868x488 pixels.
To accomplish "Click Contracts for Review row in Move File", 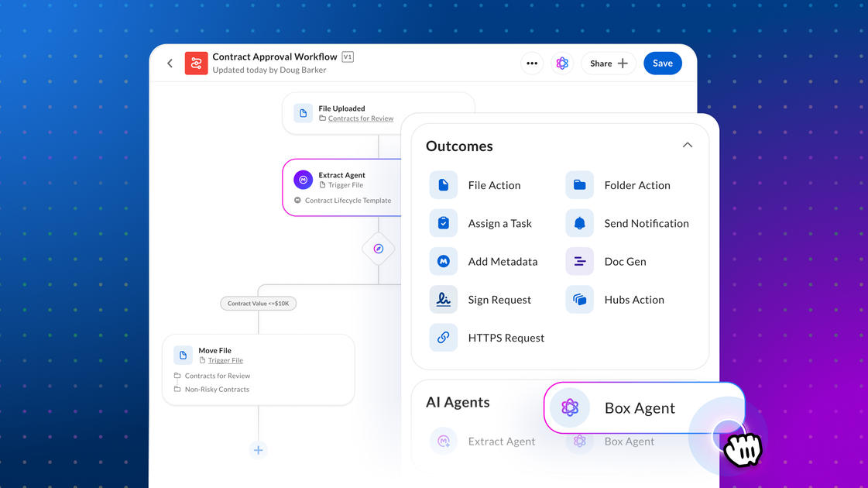I will point(217,376).
